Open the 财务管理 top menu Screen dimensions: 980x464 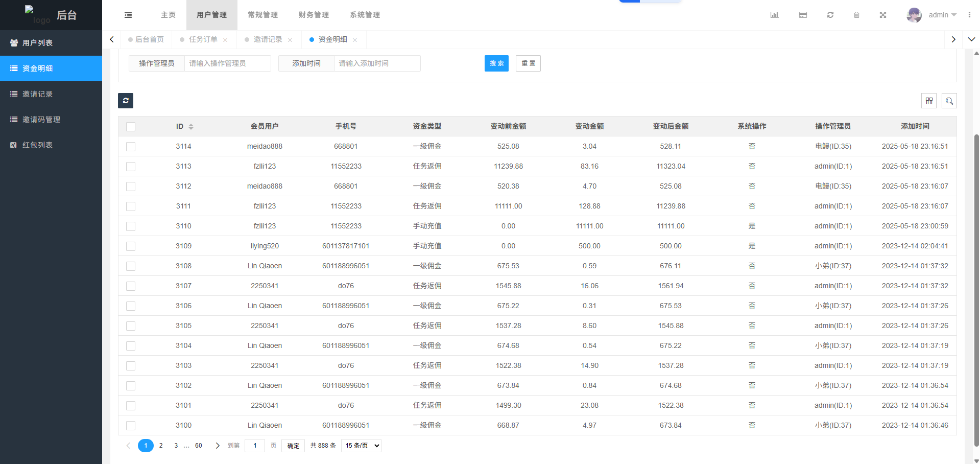pyautogui.click(x=314, y=15)
